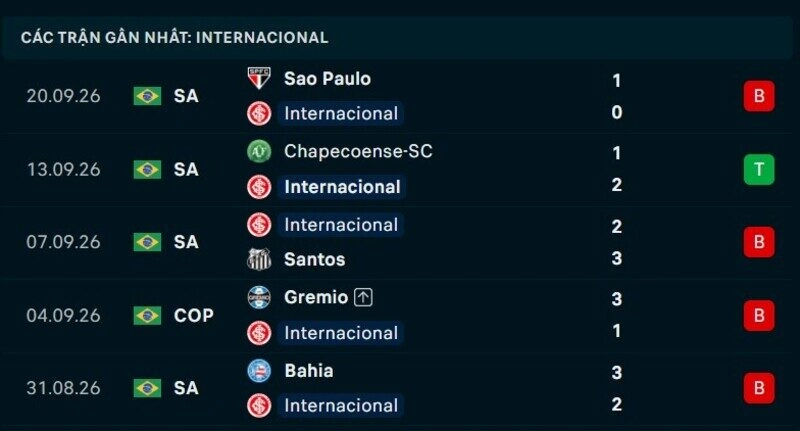Click the red B badge for the Bahia match
The width and height of the screenshot is (800, 431).
[759, 388]
